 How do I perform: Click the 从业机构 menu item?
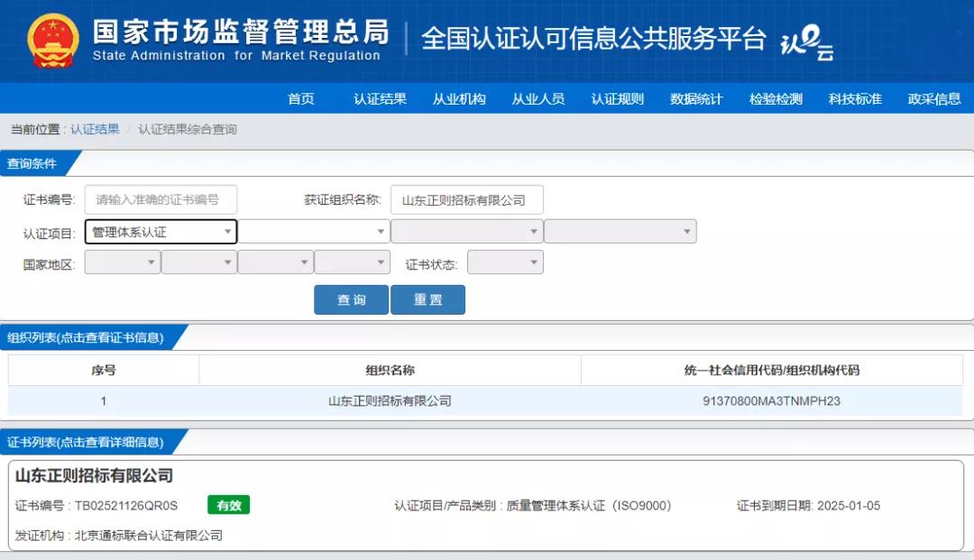point(458,100)
